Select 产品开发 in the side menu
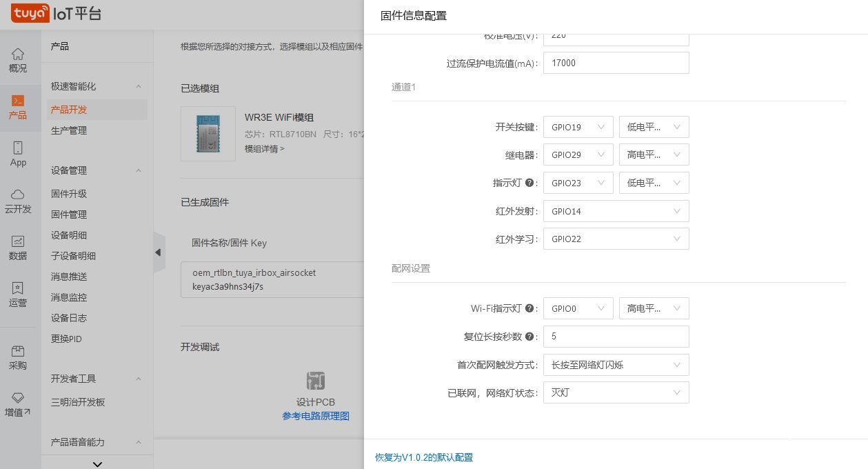 69,110
